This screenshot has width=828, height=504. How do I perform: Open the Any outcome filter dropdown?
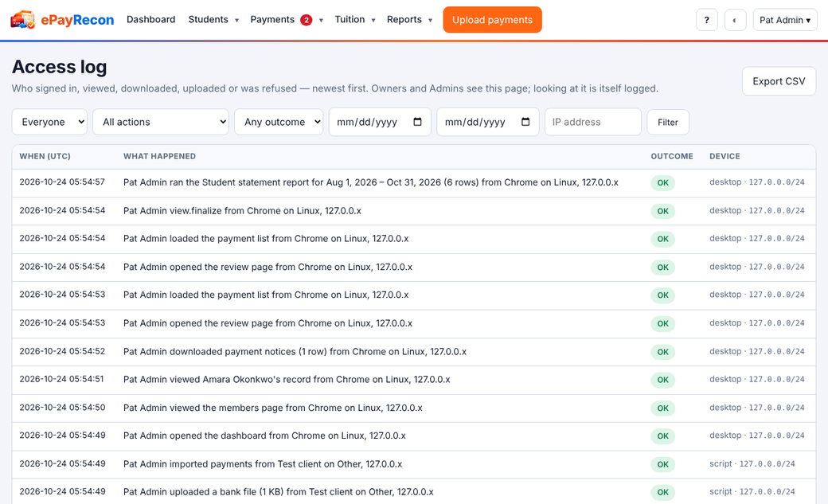279,122
